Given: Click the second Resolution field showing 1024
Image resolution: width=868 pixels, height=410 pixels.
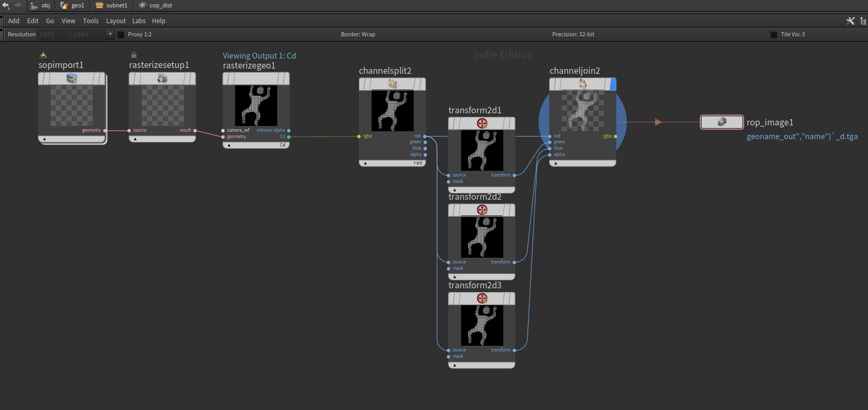Looking at the screenshot, I should pos(87,34).
